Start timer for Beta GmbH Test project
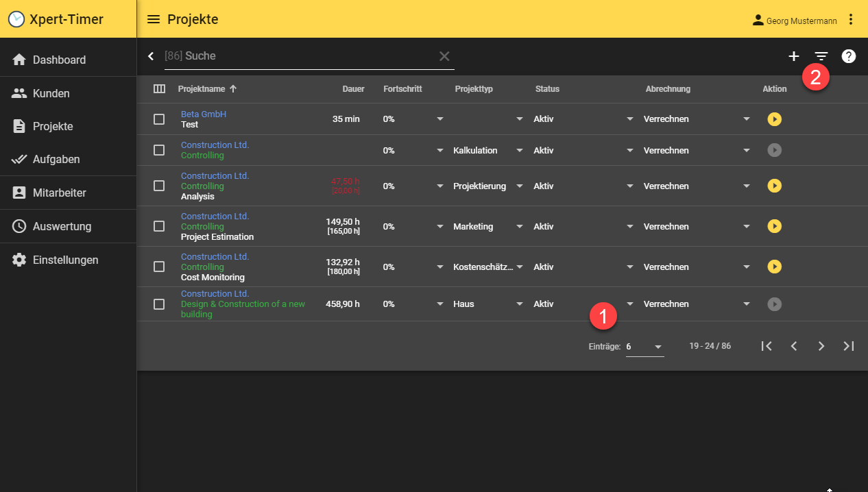The image size is (868, 492). tap(774, 119)
